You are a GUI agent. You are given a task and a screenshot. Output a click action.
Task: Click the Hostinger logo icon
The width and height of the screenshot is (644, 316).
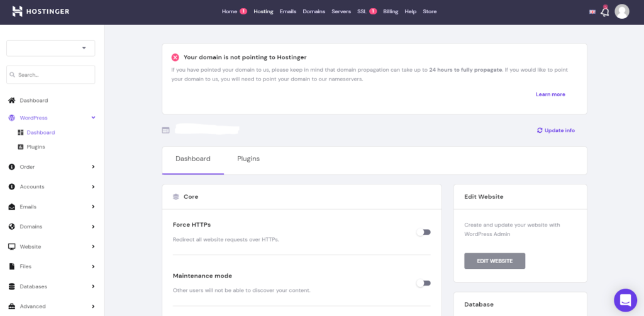(17, 11)
